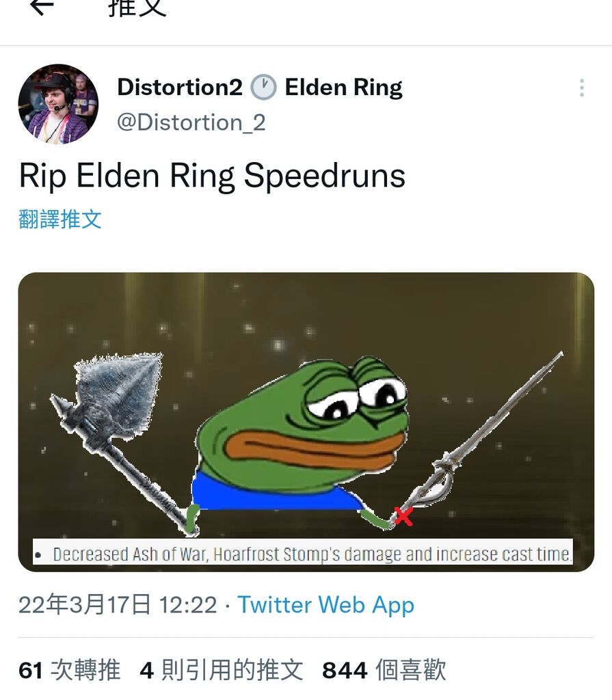Tap the back arrow icon
This screenshot has height=700, width=612.
pos(42,6)
